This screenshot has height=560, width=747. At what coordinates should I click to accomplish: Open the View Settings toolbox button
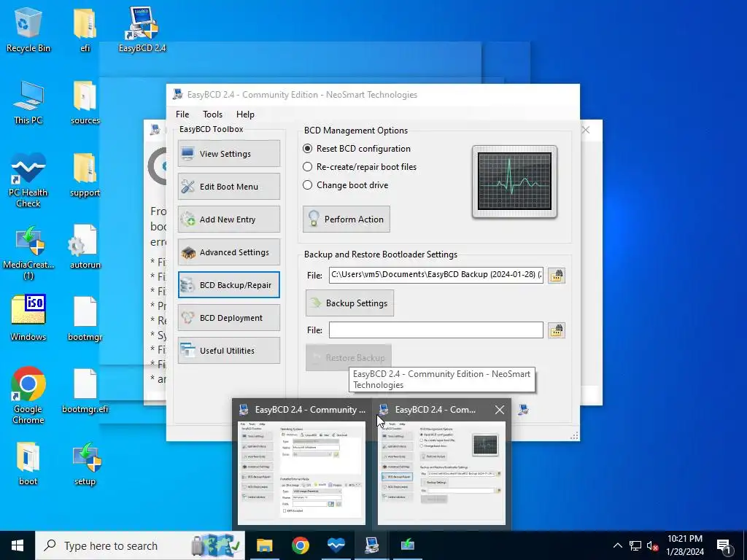228,154
